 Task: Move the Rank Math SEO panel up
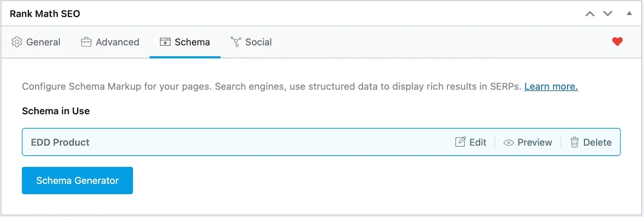click(590, 14)
